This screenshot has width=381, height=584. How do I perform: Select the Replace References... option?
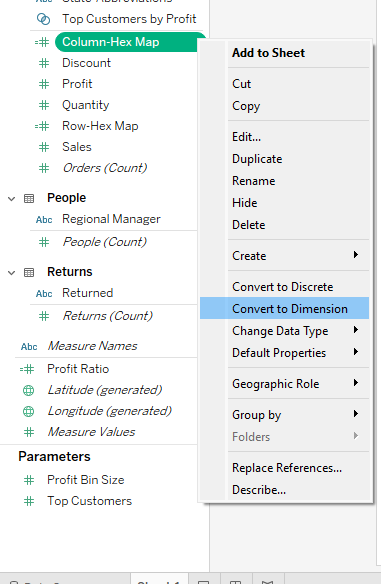285,467
